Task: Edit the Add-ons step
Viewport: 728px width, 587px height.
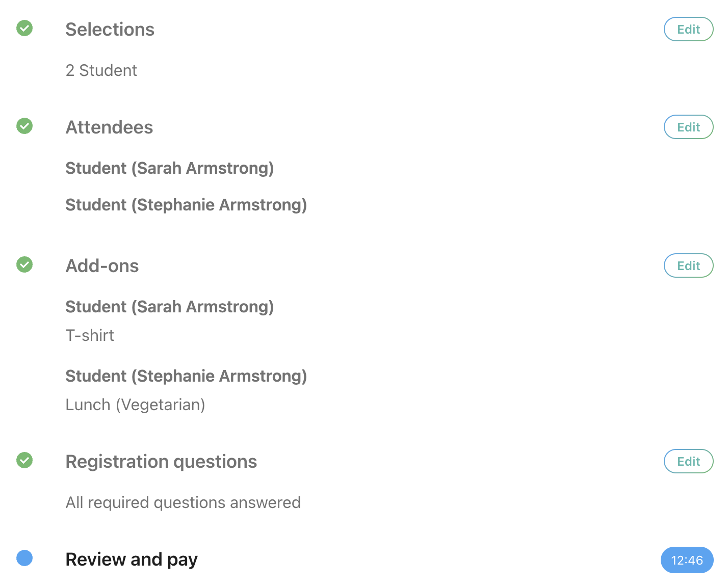Action: click(688, 265)
